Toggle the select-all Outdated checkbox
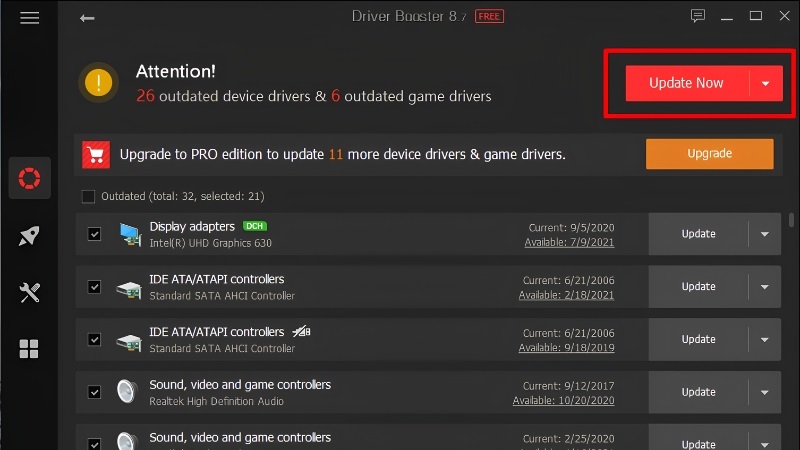The image size is (800, 450). 88,196
